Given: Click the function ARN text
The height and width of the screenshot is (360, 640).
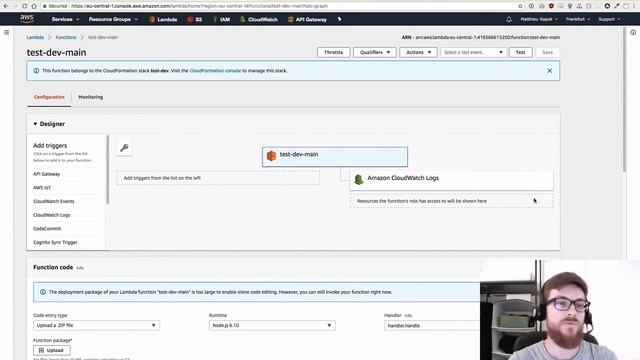Looking at the screenshot, I should coord(480,37).
